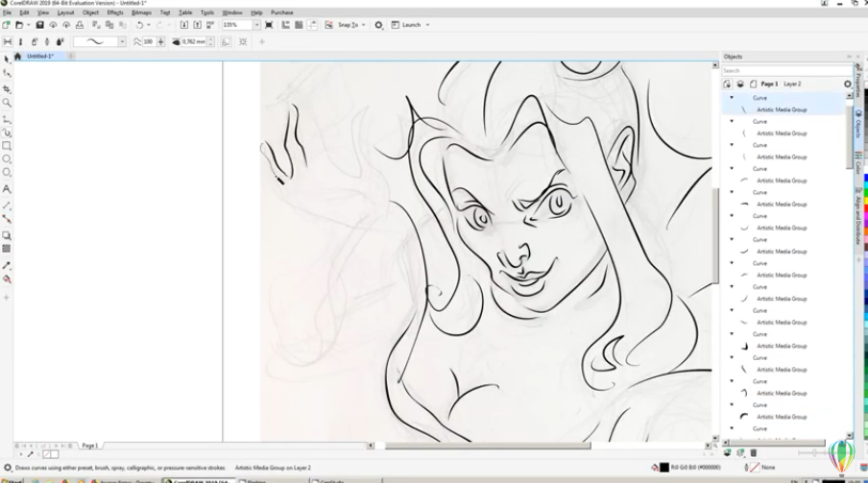Image resolution: width=868 pixels, height=483 pixels.
Task: Click the black fill color swatch in status bar
Action: point(663,468)
